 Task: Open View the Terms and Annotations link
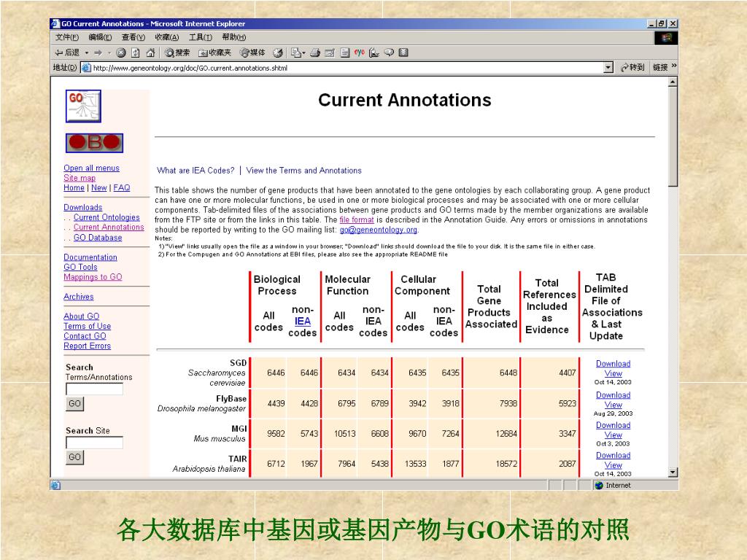(304, 171)
